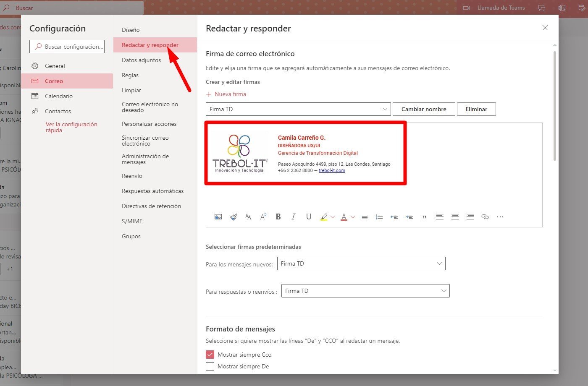Screen dimensions: 588x386
Task: Open Directivas de retención section
Action: (155, 206)
